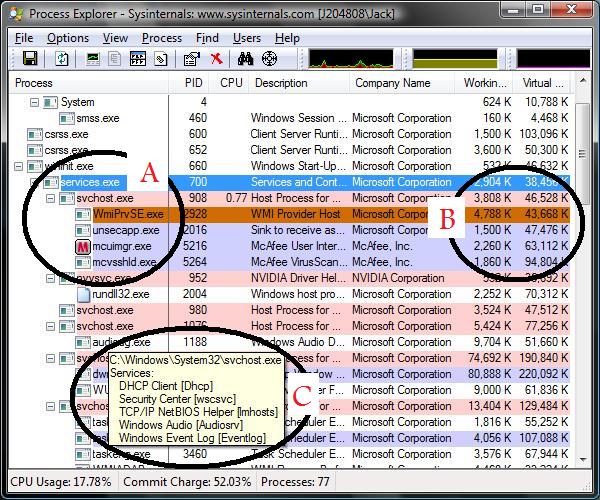Click the physical memory graph in toolbar
The image size is (600, 500).
[x=553, y=59]
